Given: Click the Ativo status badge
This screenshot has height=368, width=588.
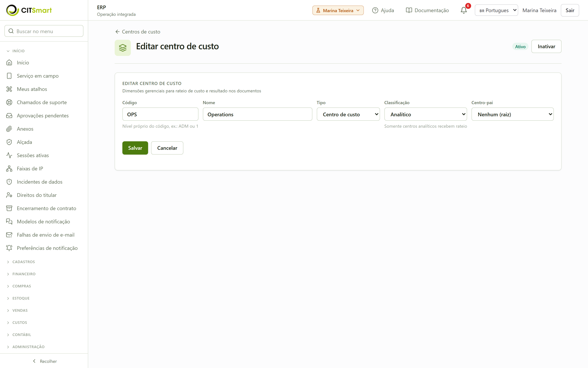Looking at the screenshot, I should (x=520, y=47).
